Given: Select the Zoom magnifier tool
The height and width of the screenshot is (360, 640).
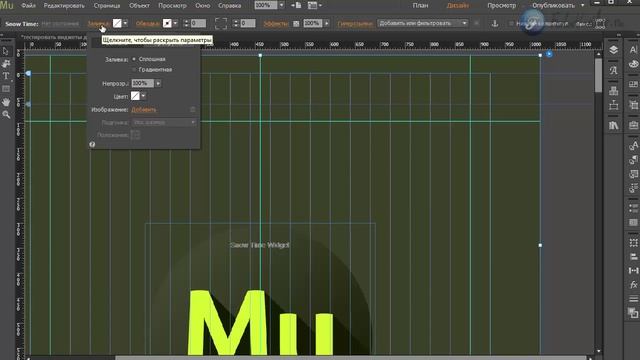Looking at the screenshot, I should pos(6,115).
